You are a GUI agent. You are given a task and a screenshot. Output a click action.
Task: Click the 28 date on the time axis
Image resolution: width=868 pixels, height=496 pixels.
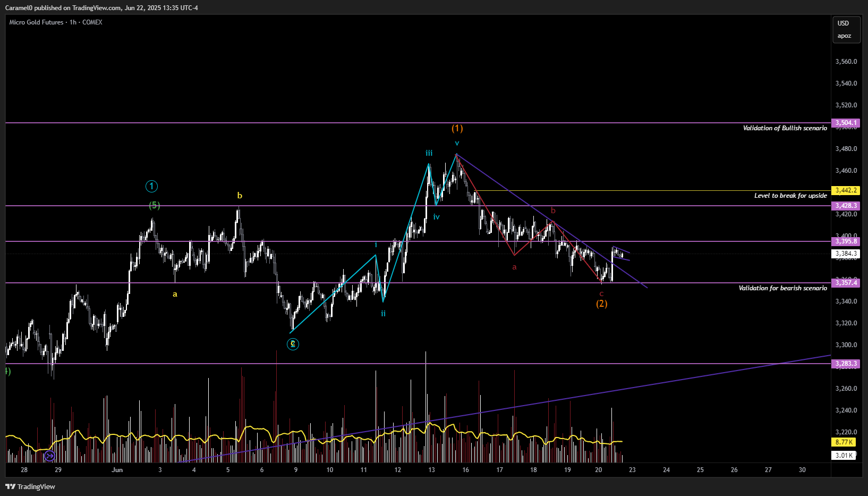point(24,470)
